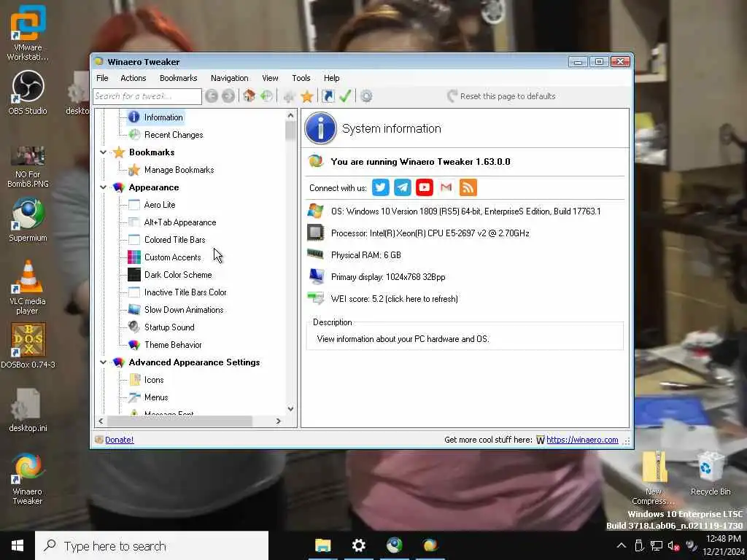This screenshot has height=560, width=747.
Task: Select Alt+Tab Appearance tweak
Action: (x=180, y=222)
